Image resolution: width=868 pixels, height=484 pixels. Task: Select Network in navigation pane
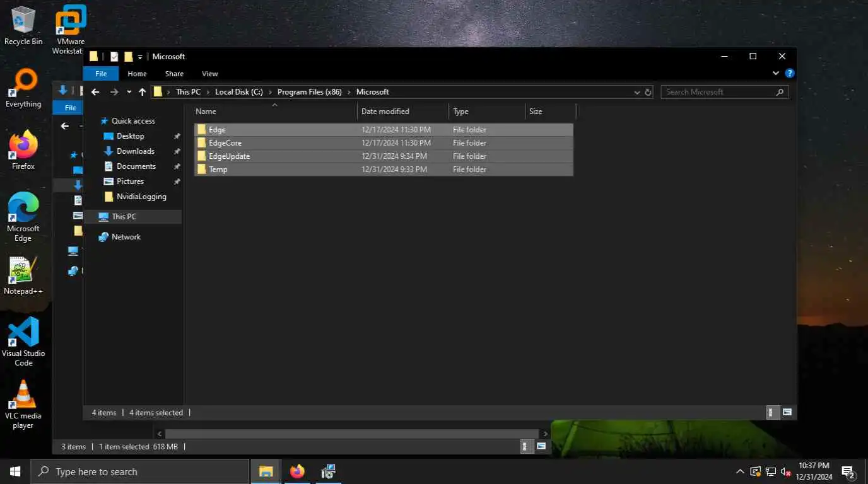126,237
